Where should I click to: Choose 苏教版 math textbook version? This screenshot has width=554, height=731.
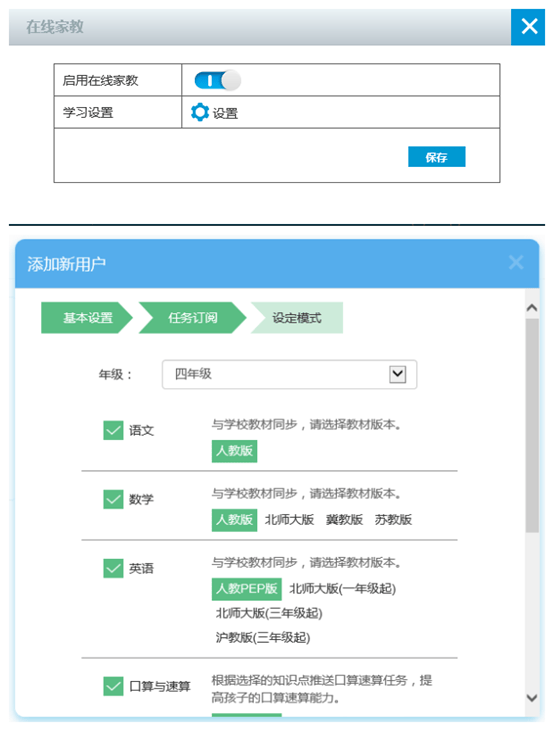coord(393,519)
